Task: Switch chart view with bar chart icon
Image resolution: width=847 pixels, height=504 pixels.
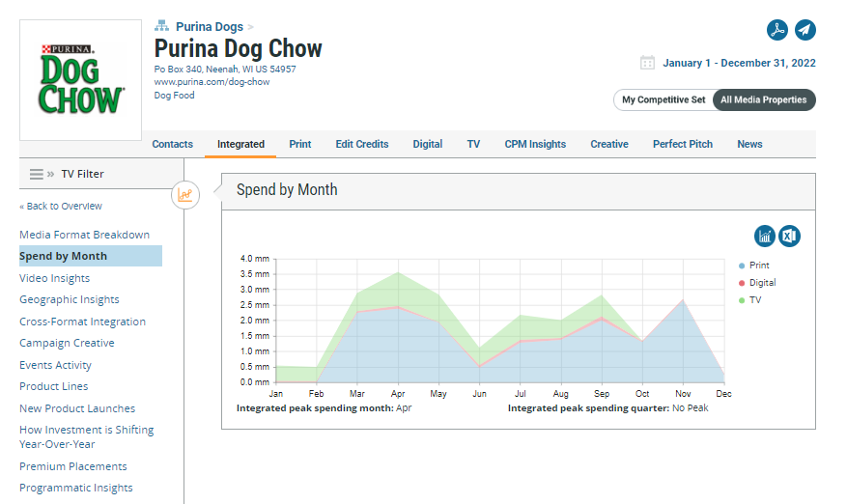Action: (x=764, y=236)
